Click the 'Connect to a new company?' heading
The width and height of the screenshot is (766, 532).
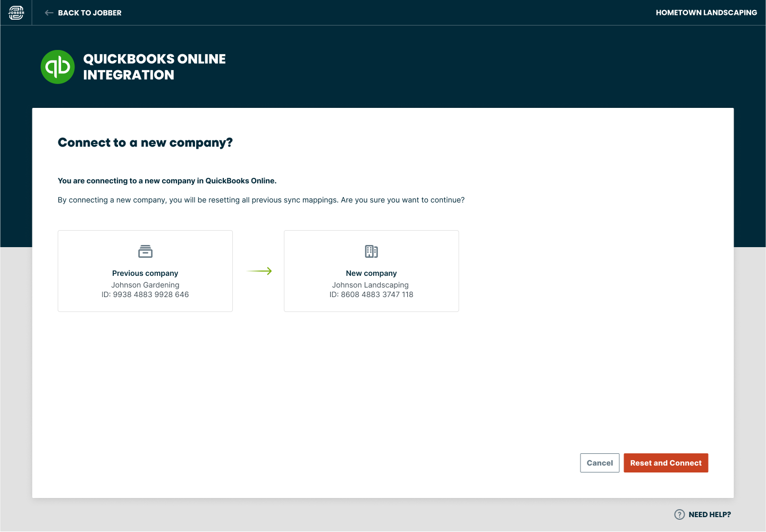tap(145, 142)
